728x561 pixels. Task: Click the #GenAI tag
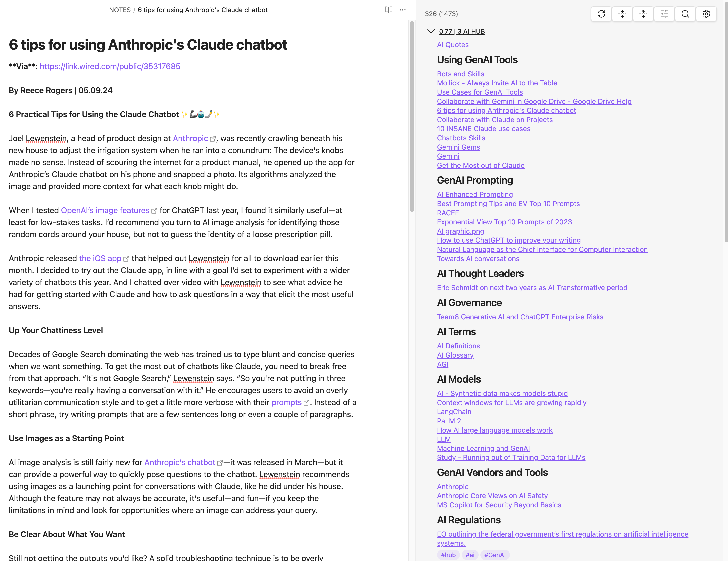[x=495, y=555]
